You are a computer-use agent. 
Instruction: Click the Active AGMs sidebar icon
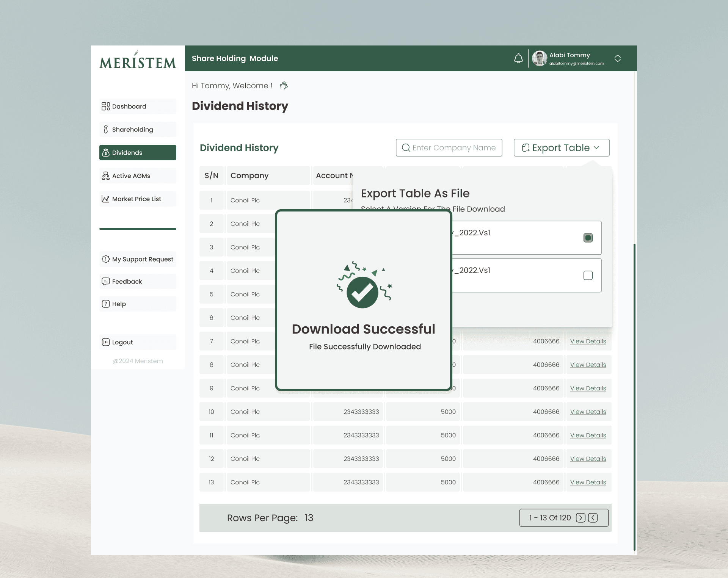[105, 176]
